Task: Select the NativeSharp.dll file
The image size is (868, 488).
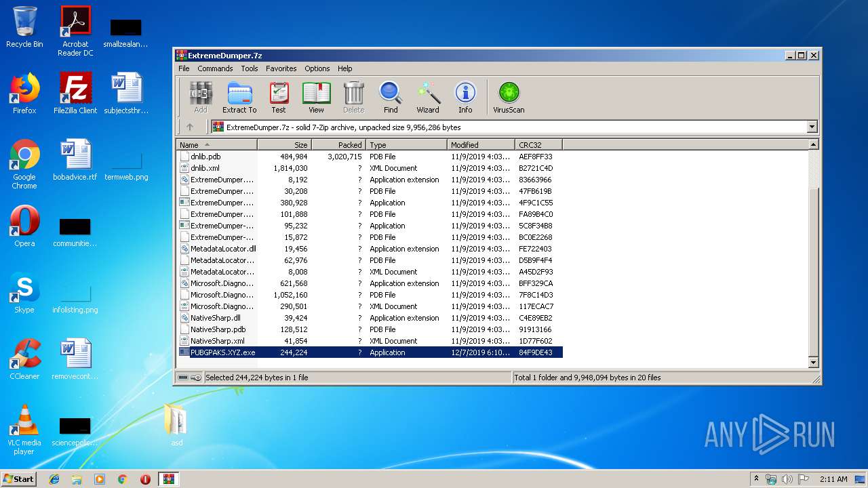Action: (x=370, y=318)
